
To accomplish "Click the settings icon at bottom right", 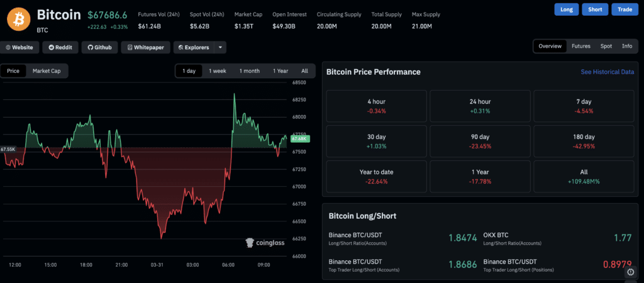I will [x=630, y=272].
